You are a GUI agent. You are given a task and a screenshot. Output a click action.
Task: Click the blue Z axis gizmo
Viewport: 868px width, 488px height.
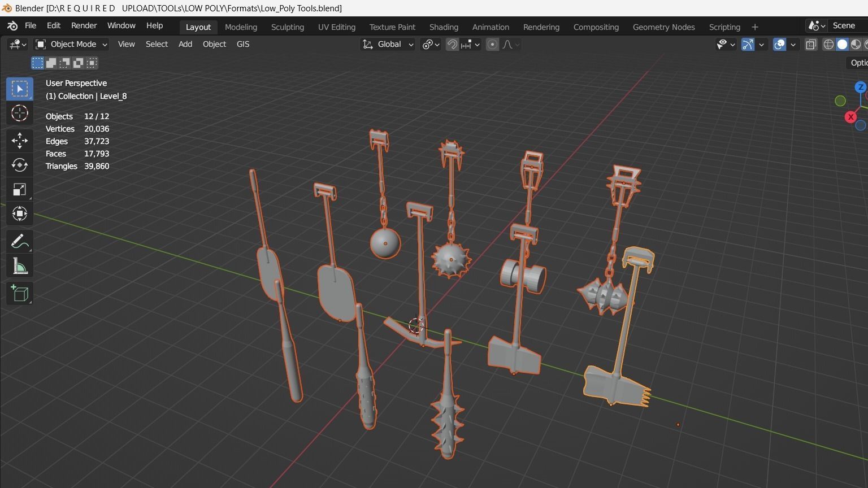click(861, 87)
